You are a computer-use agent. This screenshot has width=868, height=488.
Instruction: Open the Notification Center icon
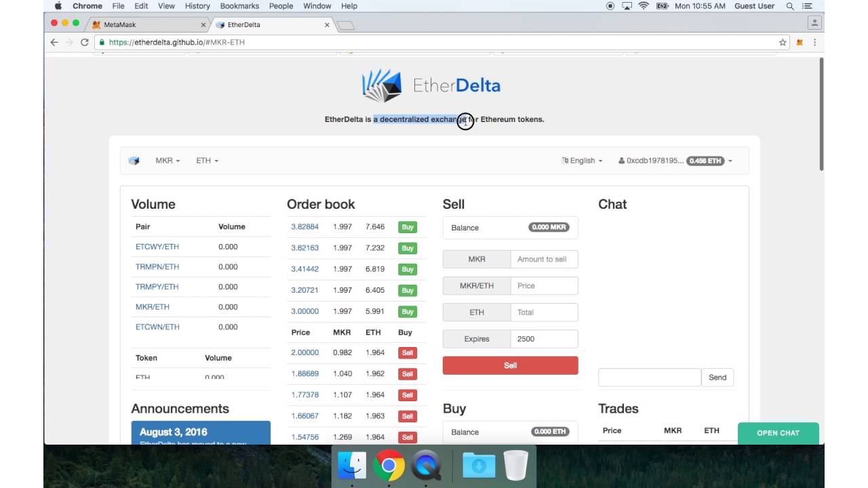807,6
